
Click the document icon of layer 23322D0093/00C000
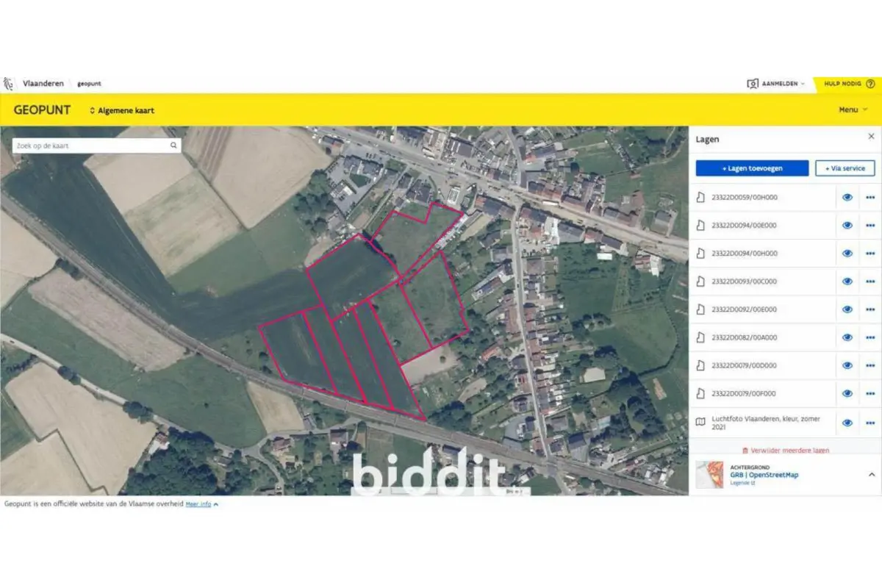tap(701, 282)
